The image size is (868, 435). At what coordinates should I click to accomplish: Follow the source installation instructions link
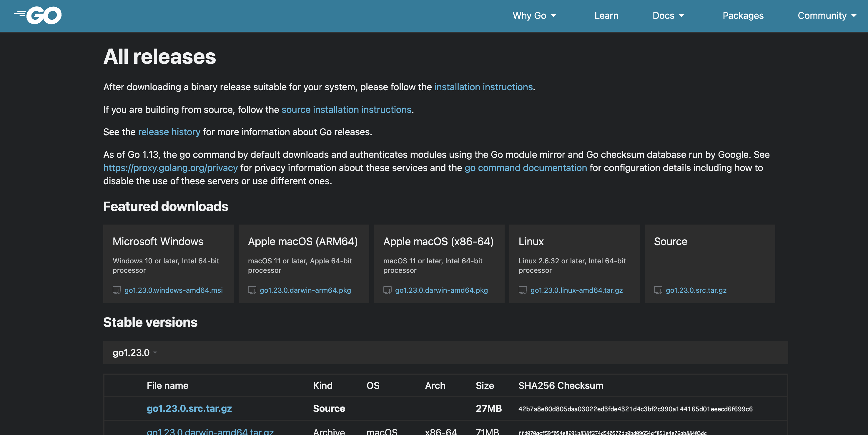click(x=346, y=109)
